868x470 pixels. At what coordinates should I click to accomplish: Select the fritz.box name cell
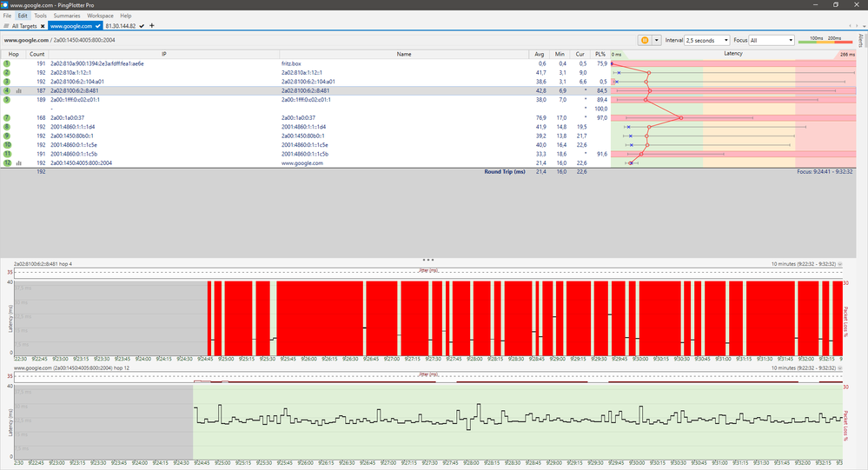[x=291, y=63]
